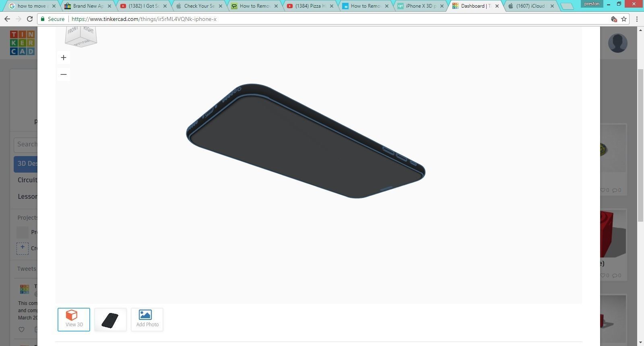Open the black iPhone image thumbnail
The image size is (644, 346).
[110, 319]
